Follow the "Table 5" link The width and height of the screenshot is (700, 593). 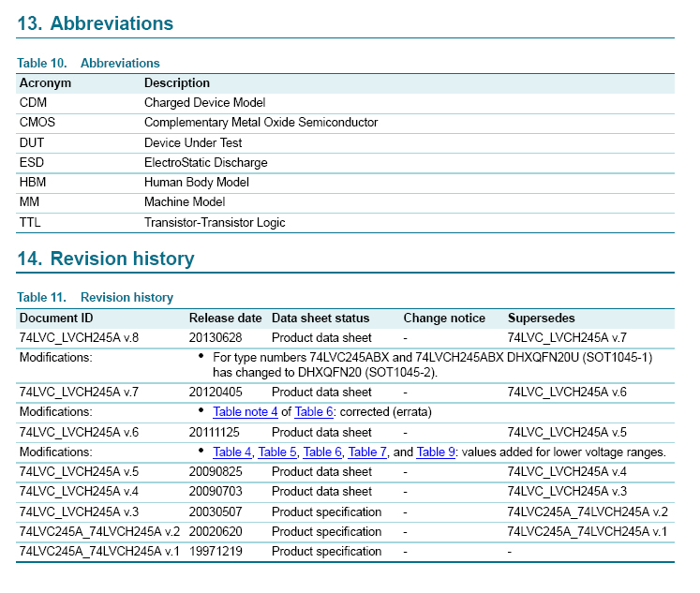click(x=277, y=452)
